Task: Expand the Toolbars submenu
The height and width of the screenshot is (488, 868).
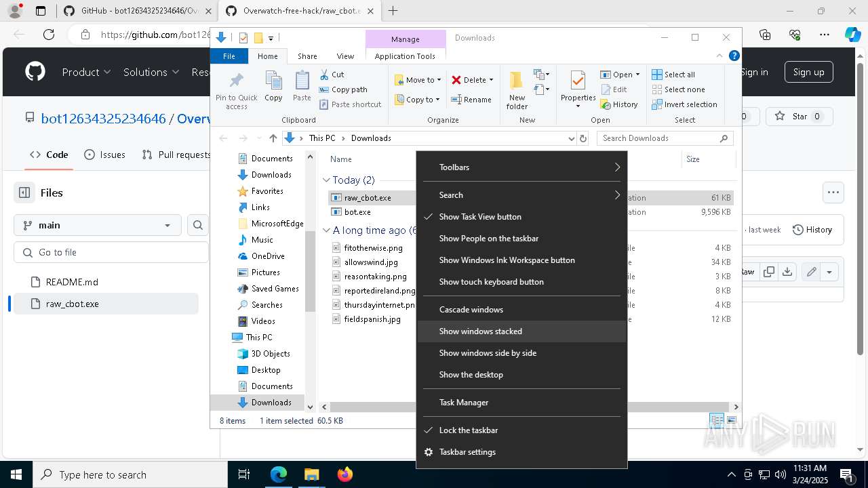Action: [521, 167]
